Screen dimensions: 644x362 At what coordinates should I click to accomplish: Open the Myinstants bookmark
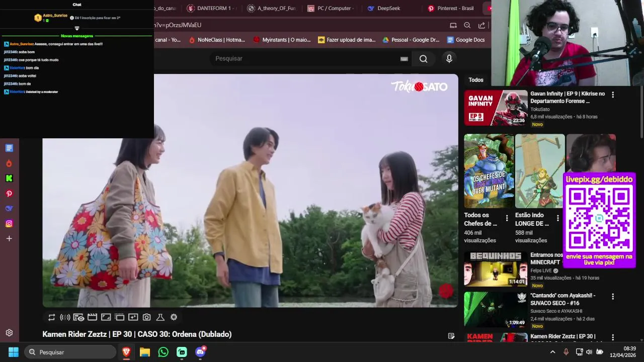click(x=282, y=40)
